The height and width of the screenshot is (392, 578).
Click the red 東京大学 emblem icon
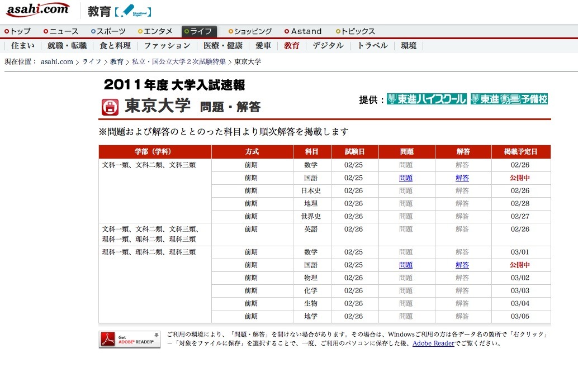click(x=110, y=107)
